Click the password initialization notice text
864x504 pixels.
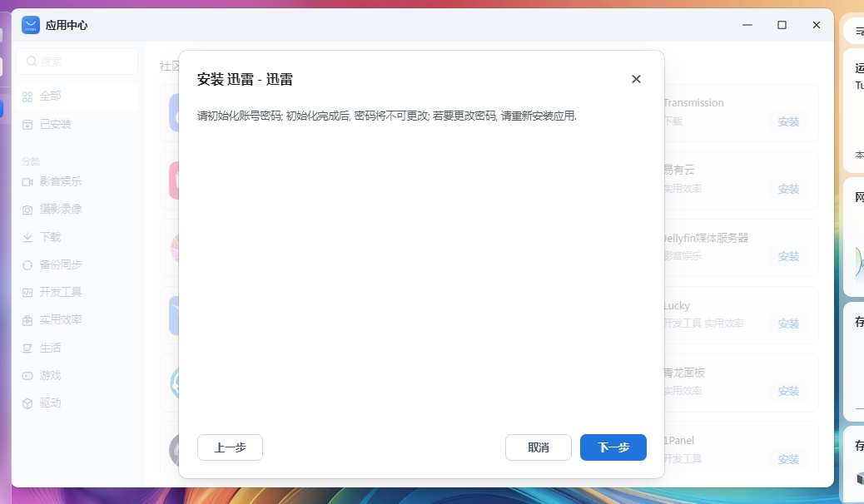coord(387,116)
